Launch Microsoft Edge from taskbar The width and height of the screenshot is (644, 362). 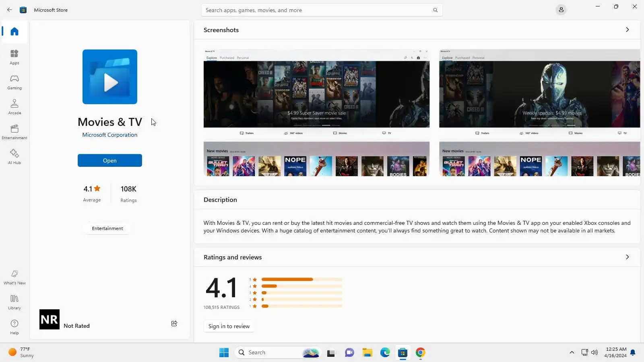tap(385, 352)
